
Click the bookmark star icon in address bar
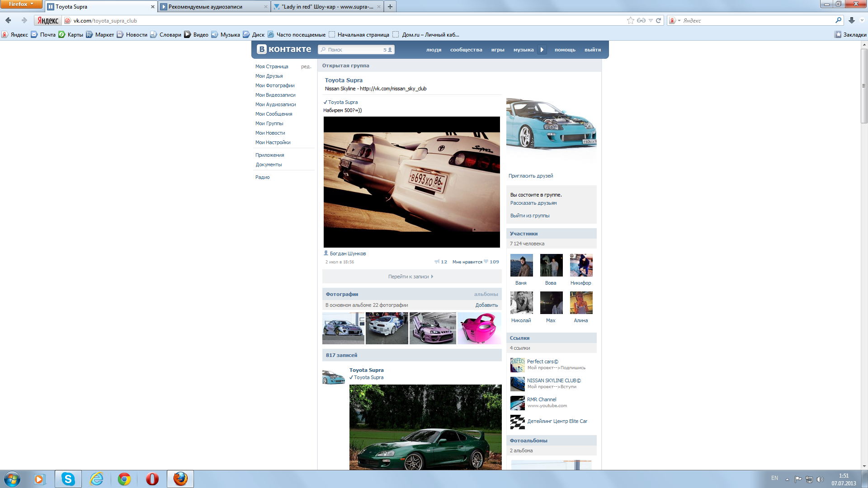pyautogui.click(x=630, y=20)
